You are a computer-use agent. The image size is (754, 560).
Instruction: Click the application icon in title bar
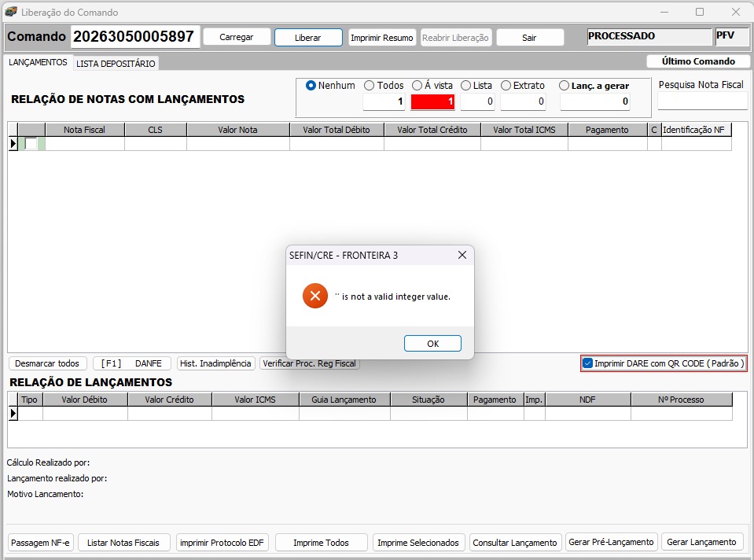pos(11,12)
